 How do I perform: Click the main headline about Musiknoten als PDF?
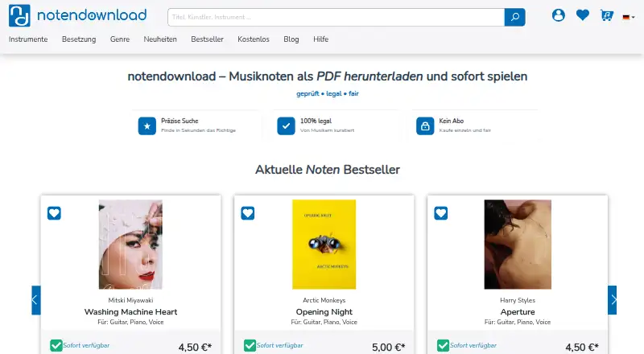(328, 76)
